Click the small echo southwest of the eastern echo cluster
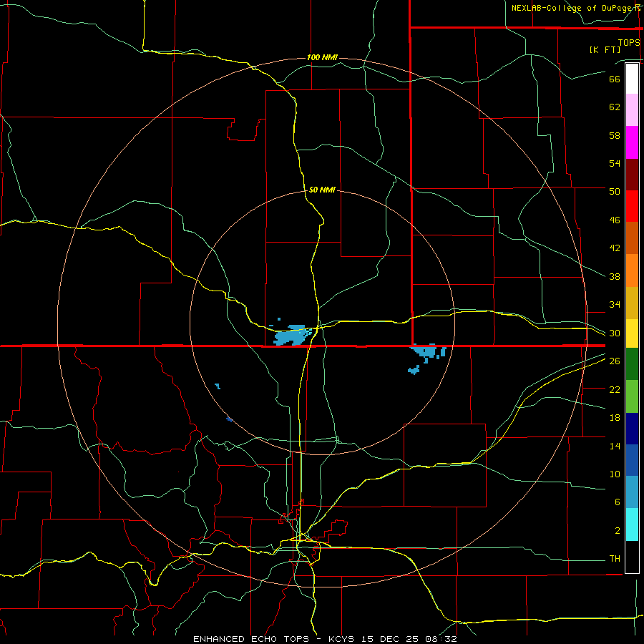Viewport: 644px width, 644px height. (x=414, y=370)
